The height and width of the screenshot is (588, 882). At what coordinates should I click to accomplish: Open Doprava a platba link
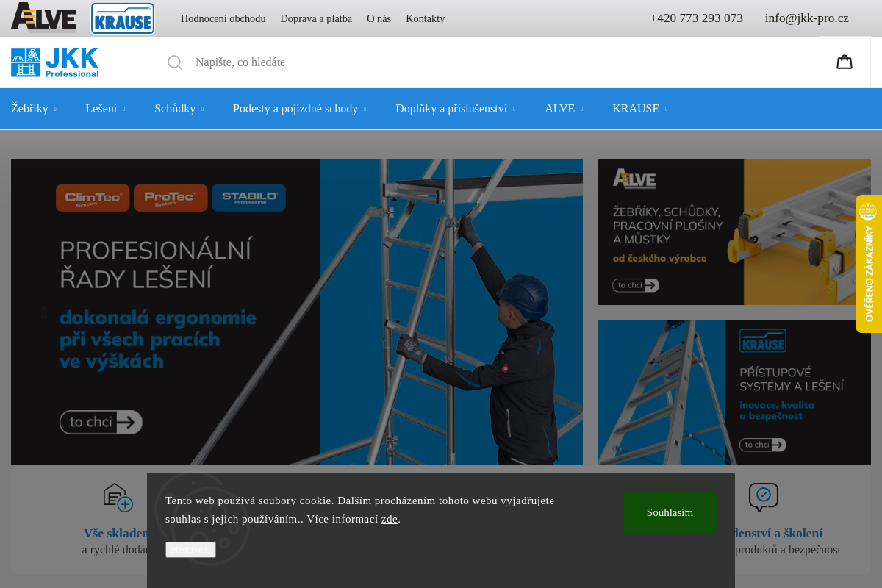point(316,18)
